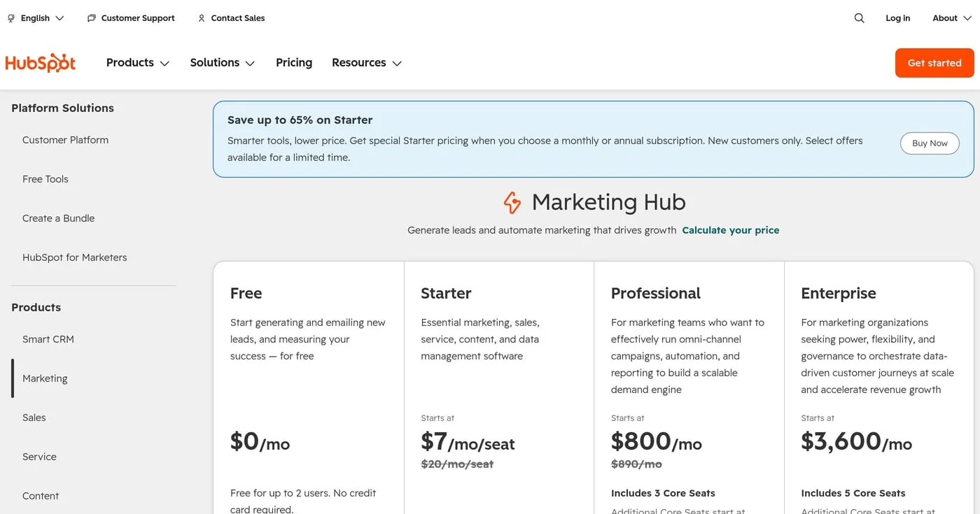Viewport: 980px width, 514px height.
Task: Click the $3,600/mo Enterprise price
Action: pyautogui.click(x=857, y=442)
